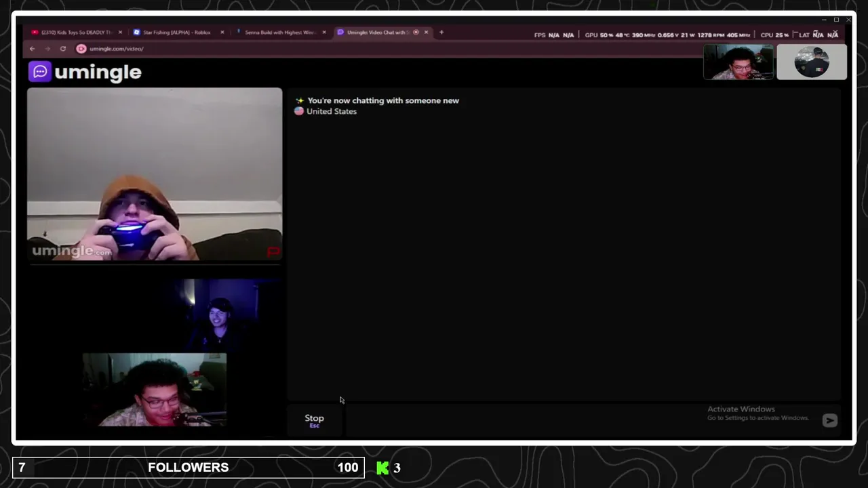Image resolution: width=868 pixels, height=488 pixels.
Task: Send the chat message with arrow button
Action: (829, 420)
